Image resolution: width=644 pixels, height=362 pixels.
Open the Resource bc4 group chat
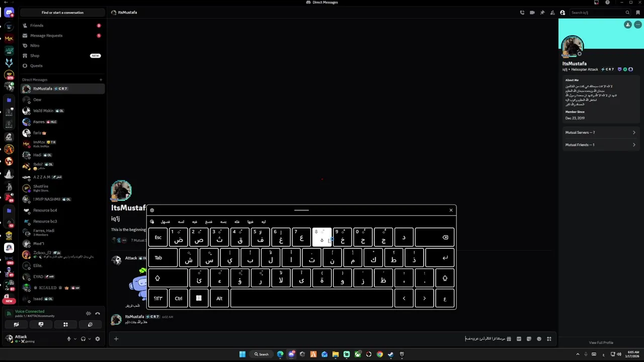[63, 210]
